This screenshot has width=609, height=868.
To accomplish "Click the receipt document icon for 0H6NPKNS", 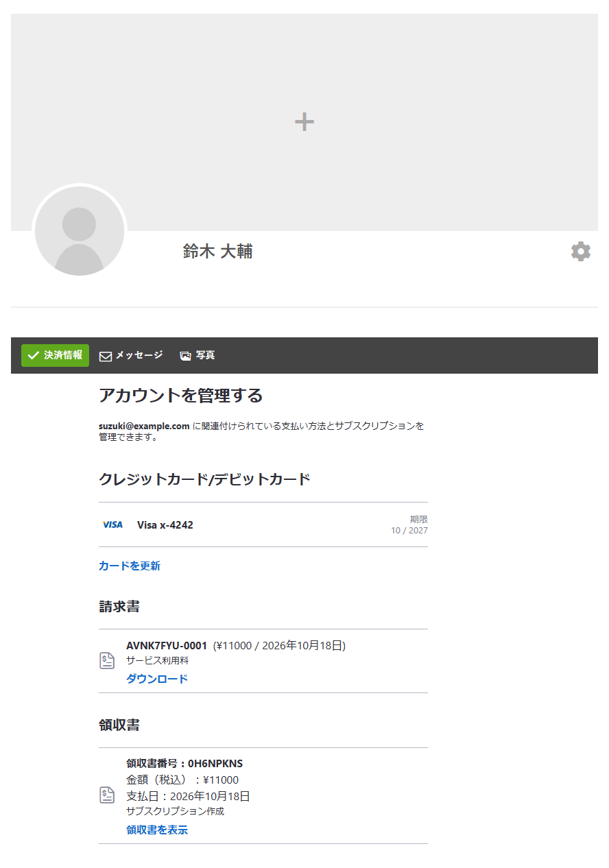I will click(x=107, y=795).
